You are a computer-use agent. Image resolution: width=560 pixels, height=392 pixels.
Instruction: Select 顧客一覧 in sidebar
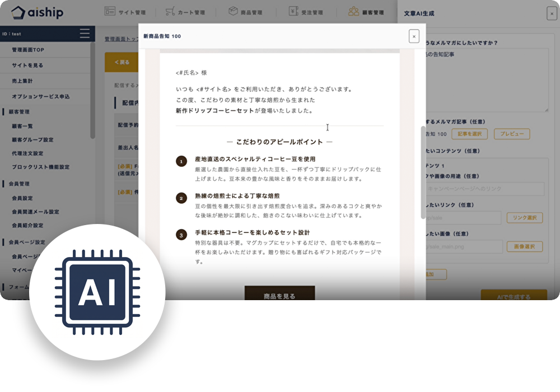(x=22, y=126)
